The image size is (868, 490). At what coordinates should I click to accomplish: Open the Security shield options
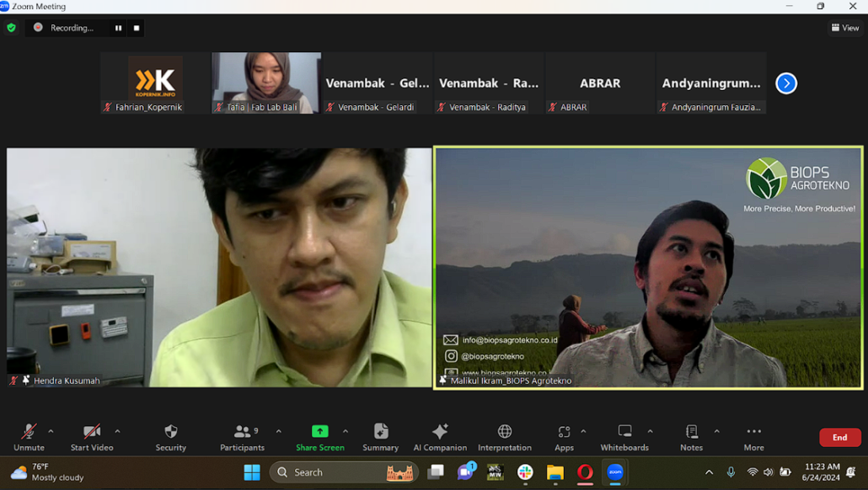tap(170, 436)
